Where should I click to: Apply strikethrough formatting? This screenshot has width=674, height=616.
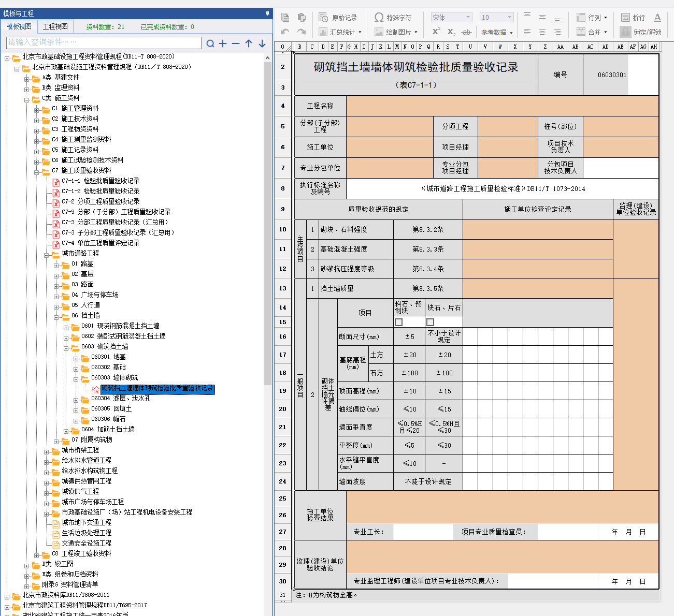tap(466, 32)
